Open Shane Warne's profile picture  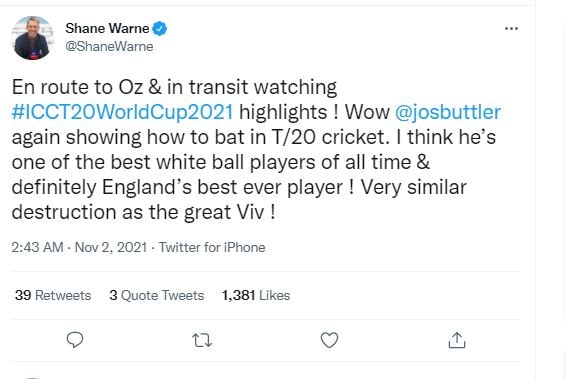point(32,38)
